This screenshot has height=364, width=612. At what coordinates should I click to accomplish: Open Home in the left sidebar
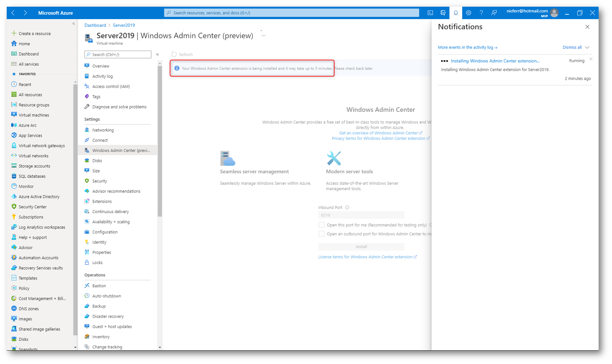pos(24,44)
